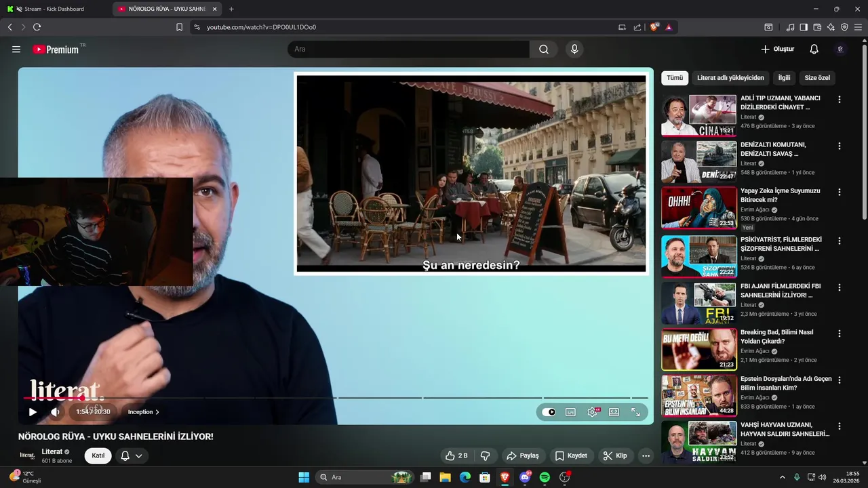Viewport: 868px width, 488px height.
Task: Open options for Yapay Zeka İçme Suyumuzu video
Action: coord(839,192)
